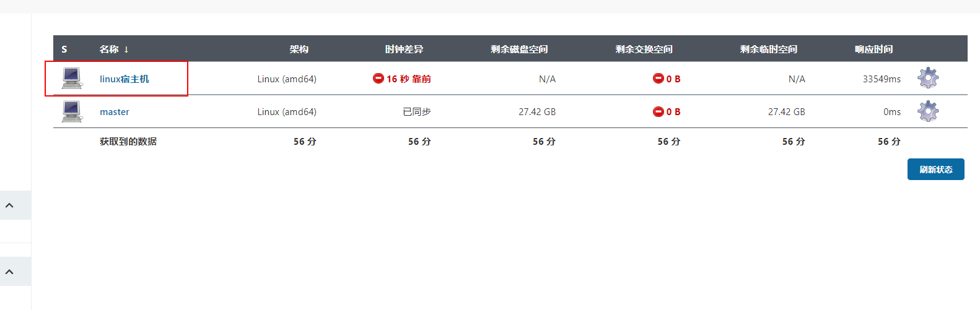Sort by 架构 column header
980x310 pixels.
[299, 49]
